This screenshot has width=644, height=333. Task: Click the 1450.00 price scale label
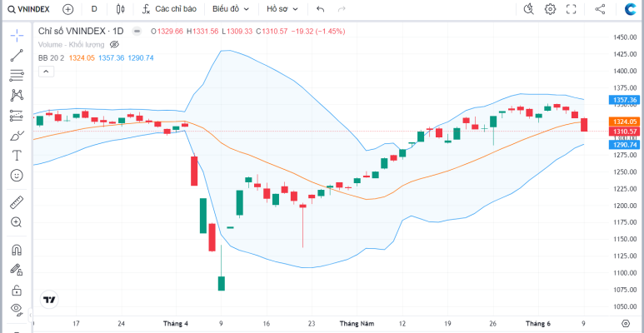pyautogui.click(x=625, y=37)
